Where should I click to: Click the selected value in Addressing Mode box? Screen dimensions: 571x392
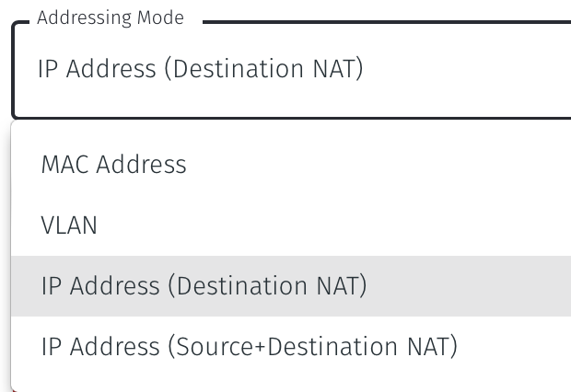200,70
